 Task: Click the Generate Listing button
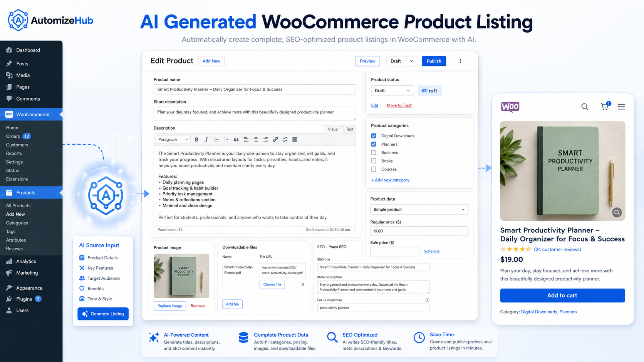pyautogui.click(x=103, y=314)
